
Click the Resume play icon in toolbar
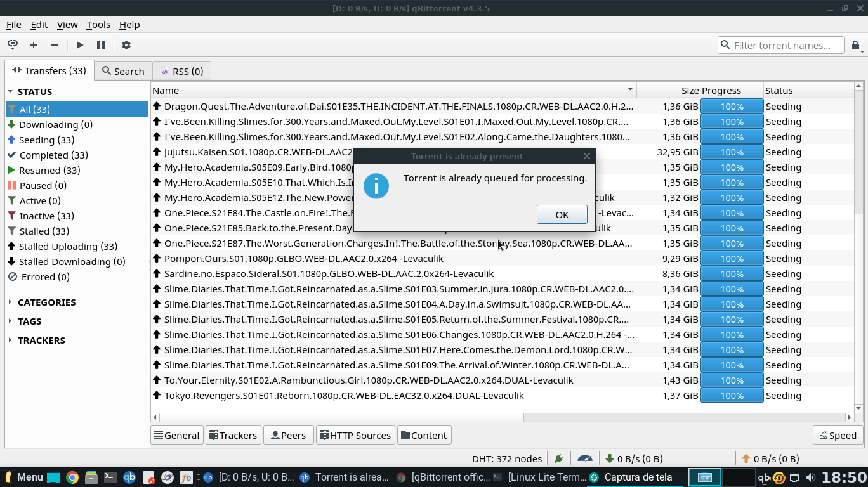click(80, 45)
